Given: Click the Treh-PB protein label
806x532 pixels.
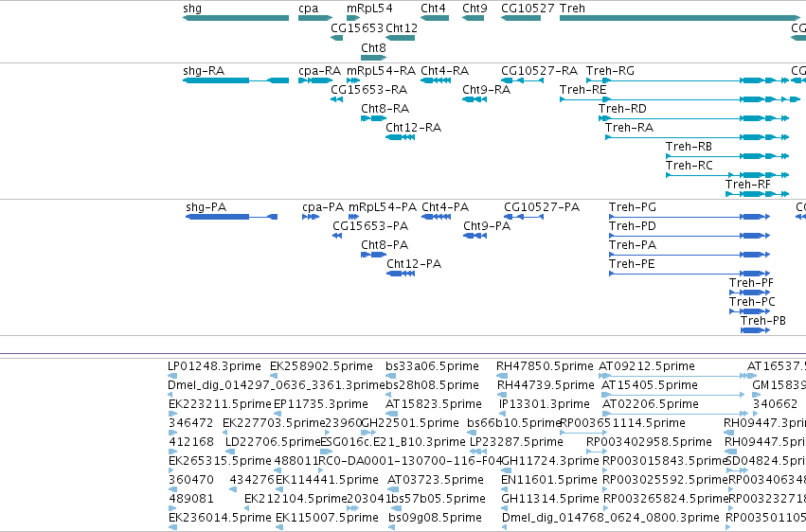Looking at the screenshot, I should pyautogui.click(x=762, y=321).
